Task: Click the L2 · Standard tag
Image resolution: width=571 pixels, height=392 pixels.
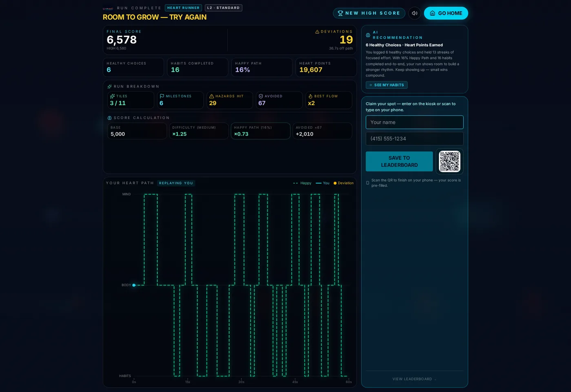Action: pyautogui.click(x=224, y=8)
